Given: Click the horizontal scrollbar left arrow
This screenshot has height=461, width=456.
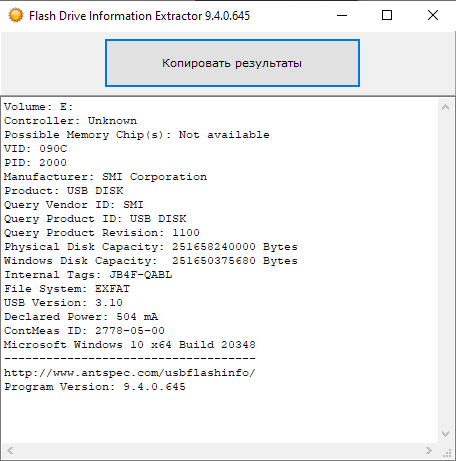Looking at the screenshot, I should pyautogui.click(x=10, y=451).
